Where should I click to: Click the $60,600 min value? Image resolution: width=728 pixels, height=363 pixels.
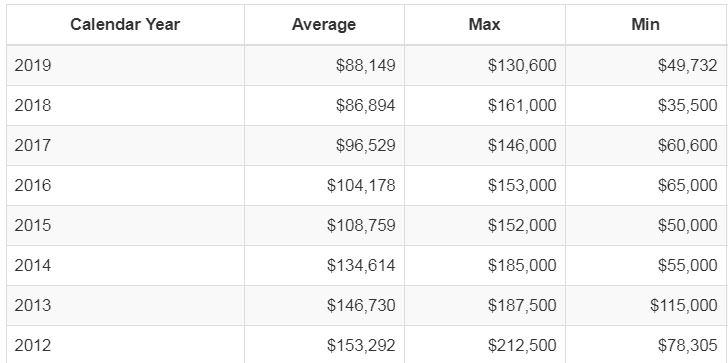(687, 145)
